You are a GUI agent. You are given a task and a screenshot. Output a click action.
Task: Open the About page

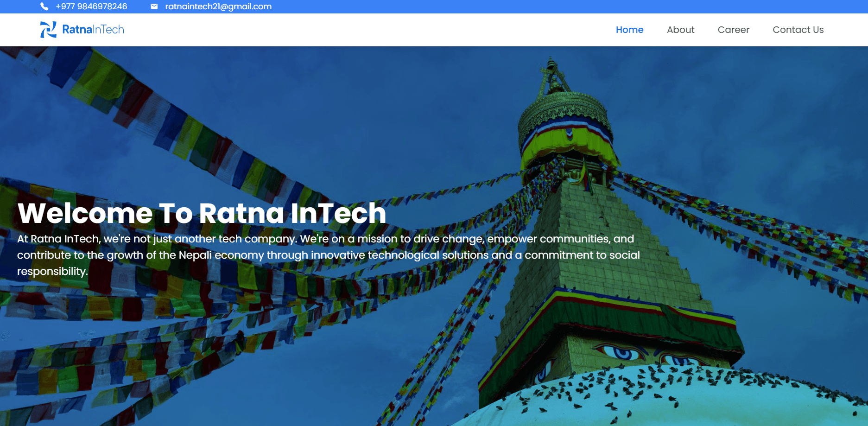pyautogui.click(x=680, y=30)
